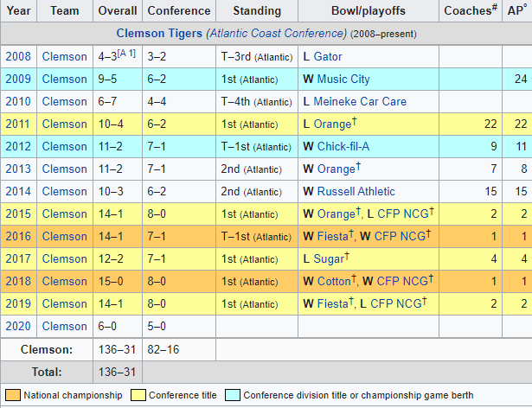
Task: Open the 2019 season year link
Action: [18, 303]
